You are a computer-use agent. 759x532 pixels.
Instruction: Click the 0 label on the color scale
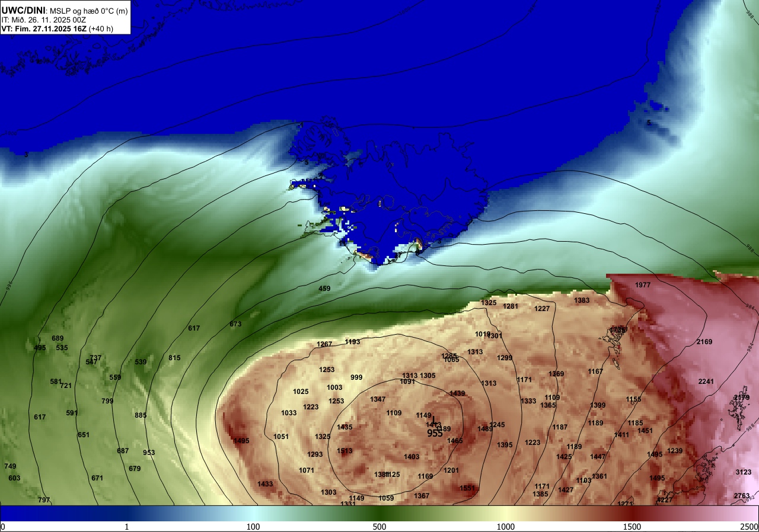coord(3,527)
